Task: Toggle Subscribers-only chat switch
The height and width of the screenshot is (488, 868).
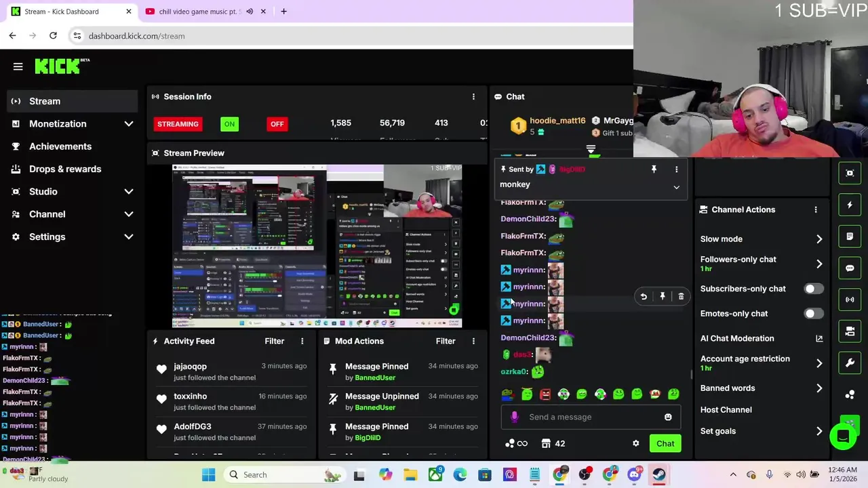Action: point(813,289)
